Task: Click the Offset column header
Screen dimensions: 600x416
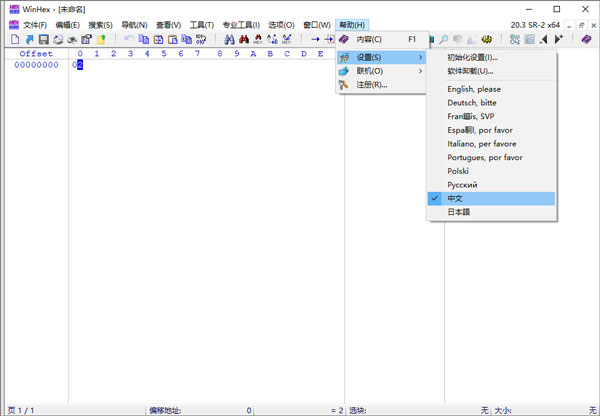Action: point(36,54)
